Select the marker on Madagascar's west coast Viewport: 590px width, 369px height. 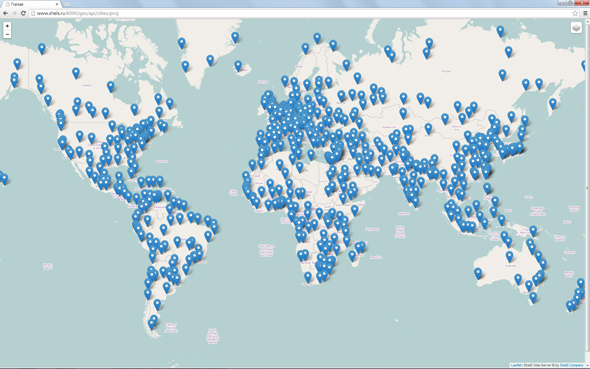coord(352,256)
